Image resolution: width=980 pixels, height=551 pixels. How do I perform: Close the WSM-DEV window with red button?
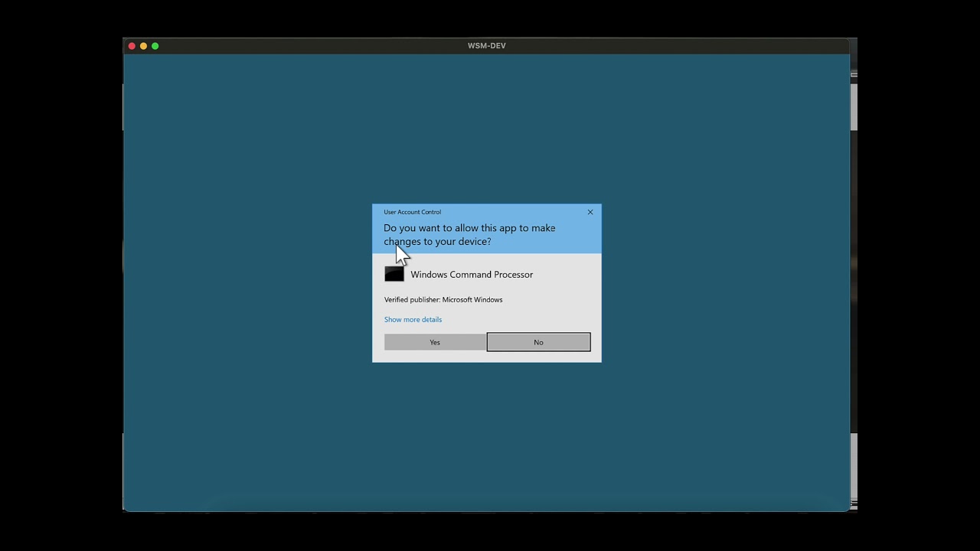pyautogui.click(x=132, y=46)
